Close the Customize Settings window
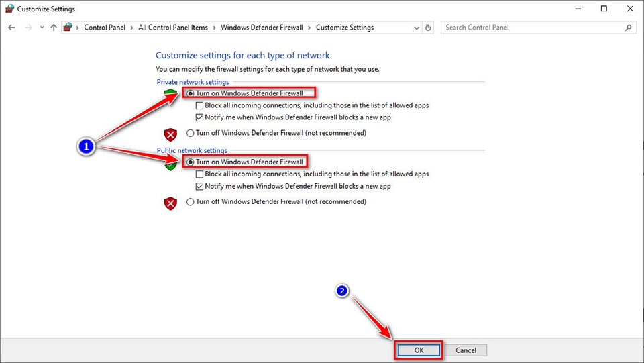Image resolution: width=644 pixels, height=363 pixels. point(630,9)
